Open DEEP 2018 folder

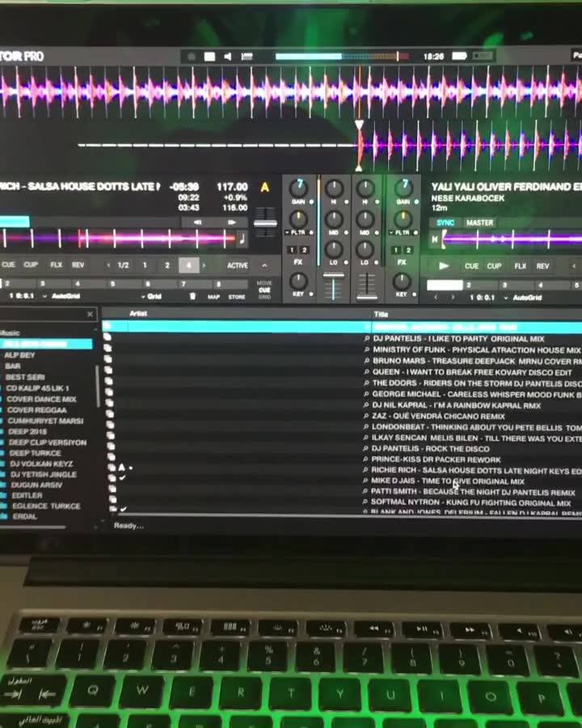pyautogui.click(x=27, y=431)
